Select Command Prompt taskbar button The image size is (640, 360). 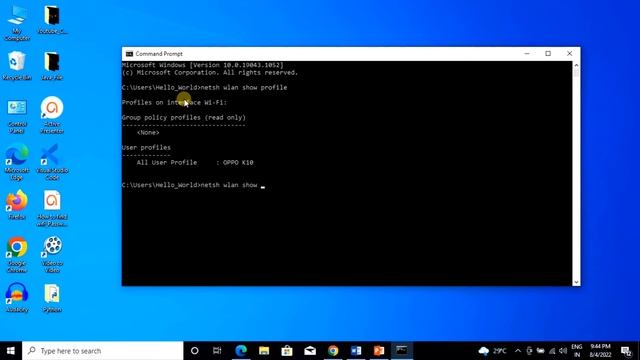[402, 351]
